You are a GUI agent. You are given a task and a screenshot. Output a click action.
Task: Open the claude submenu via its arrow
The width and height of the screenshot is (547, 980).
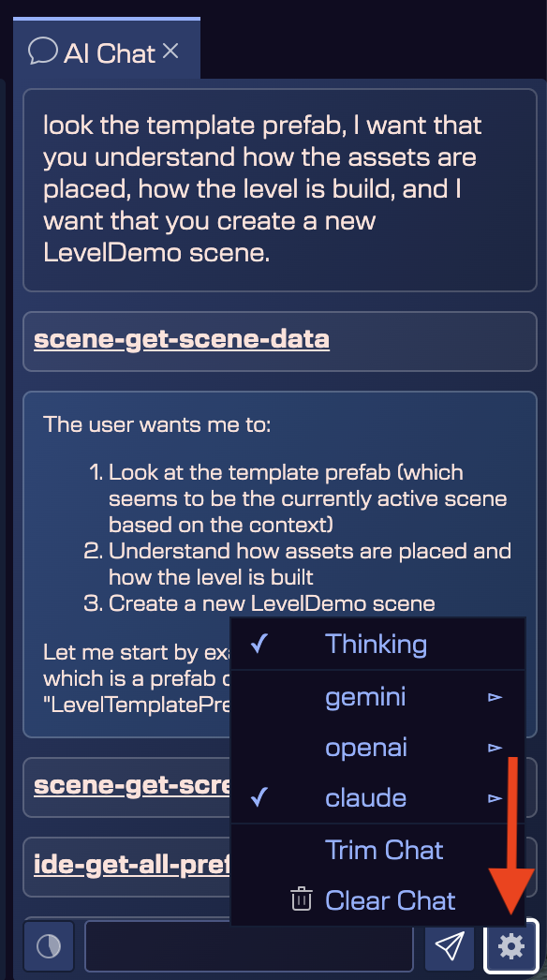pos(496,797)
